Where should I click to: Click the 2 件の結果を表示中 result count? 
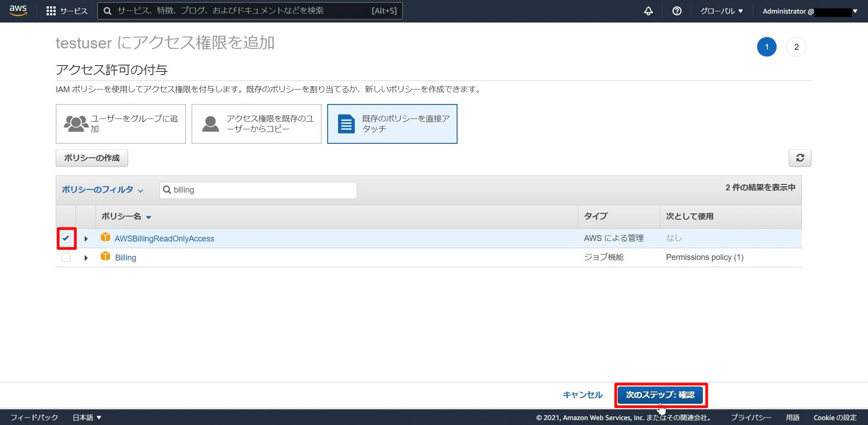point(760,187)
